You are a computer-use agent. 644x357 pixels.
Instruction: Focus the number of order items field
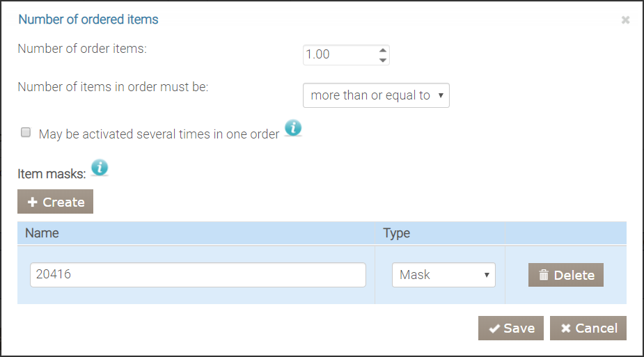pyautogui.click(x=340, y=54)
